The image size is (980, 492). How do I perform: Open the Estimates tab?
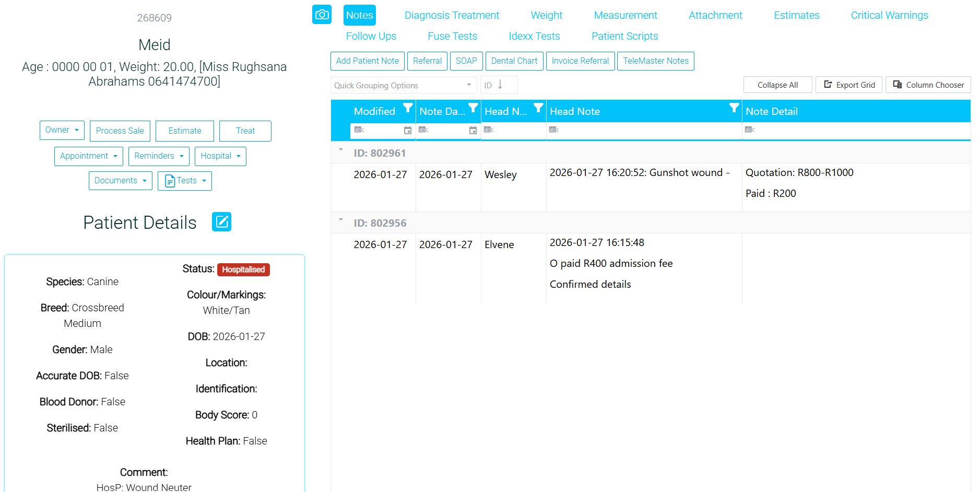pyautogui.click(x=796, y=15)
